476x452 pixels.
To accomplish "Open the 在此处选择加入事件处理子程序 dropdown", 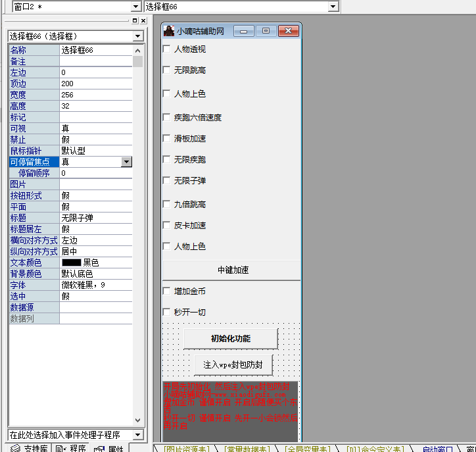I will point(137,435).
